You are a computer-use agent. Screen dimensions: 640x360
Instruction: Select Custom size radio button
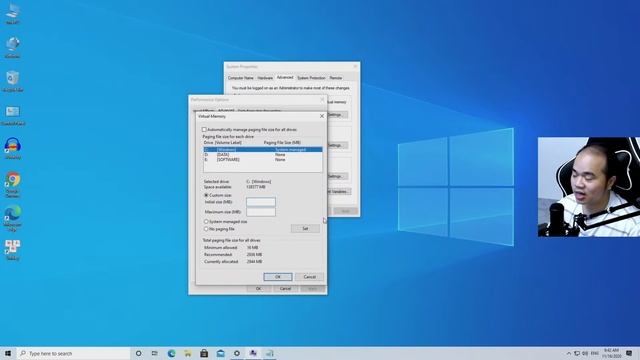click(x=206, y=196)
